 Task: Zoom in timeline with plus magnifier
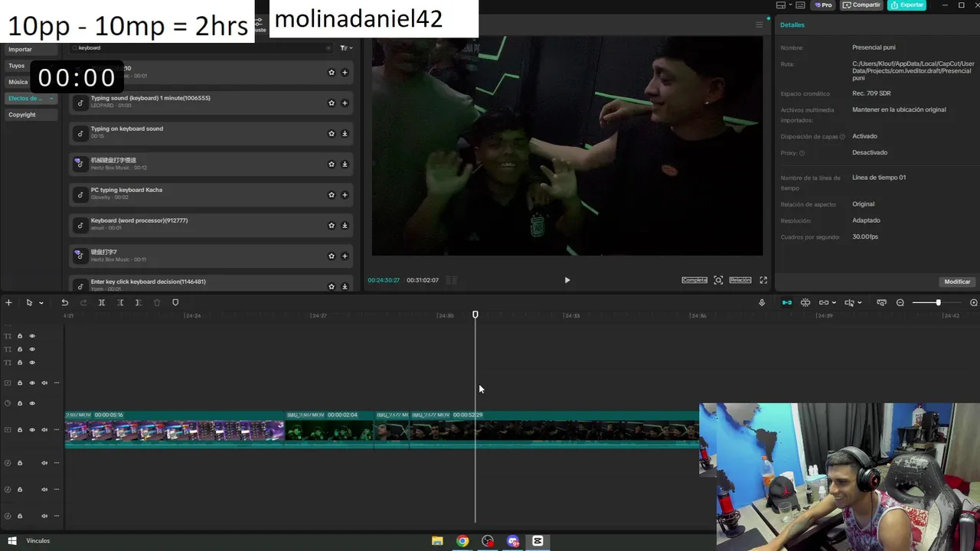(x=974, y=302)
